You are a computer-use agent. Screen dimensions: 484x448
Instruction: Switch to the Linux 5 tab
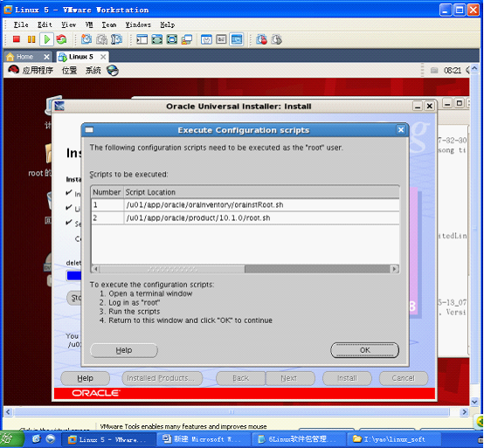81,57
